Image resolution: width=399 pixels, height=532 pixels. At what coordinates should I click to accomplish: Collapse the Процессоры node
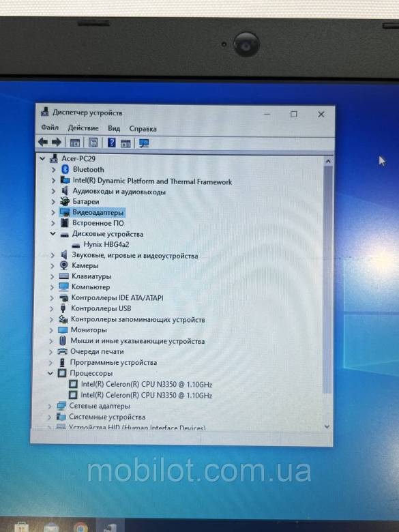pyautogui.click(x=50, y=373)
